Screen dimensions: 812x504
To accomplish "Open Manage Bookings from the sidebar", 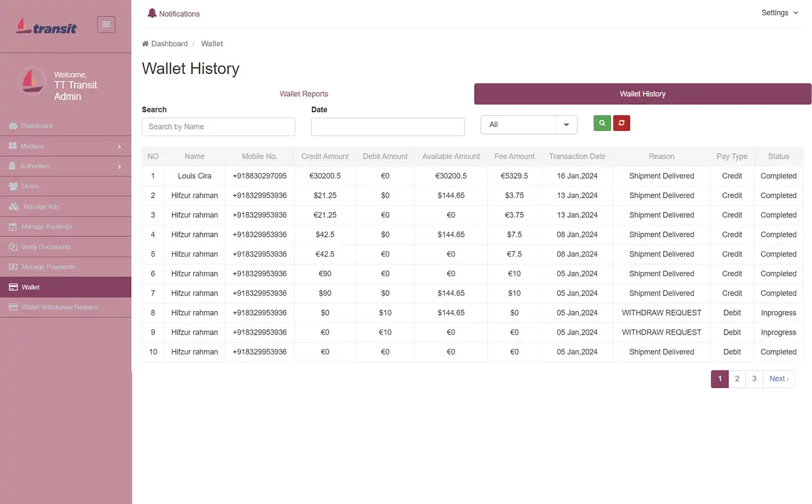I will [x=46, y=226].
